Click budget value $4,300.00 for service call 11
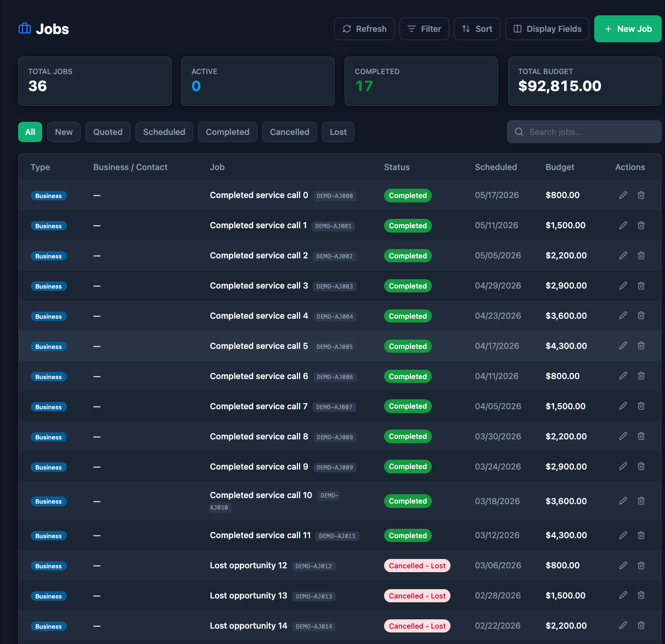 tap(566, 535)
